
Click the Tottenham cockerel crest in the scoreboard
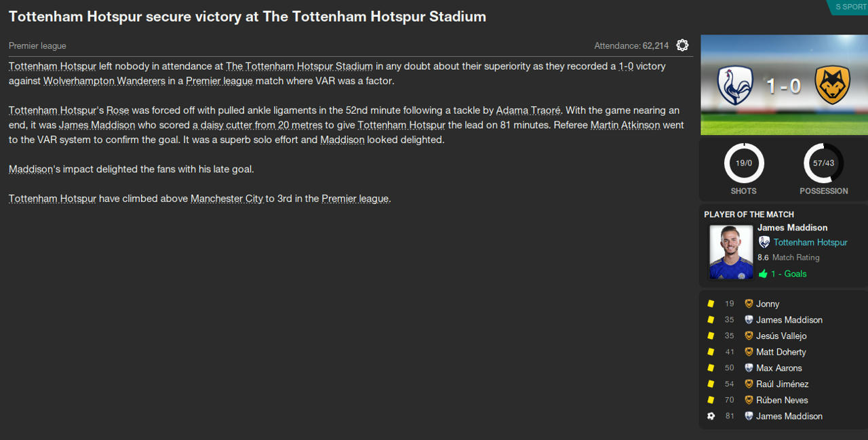736,85
